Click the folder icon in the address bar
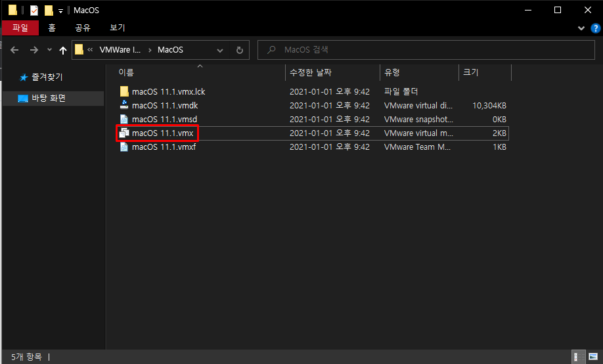 point(79,50)
